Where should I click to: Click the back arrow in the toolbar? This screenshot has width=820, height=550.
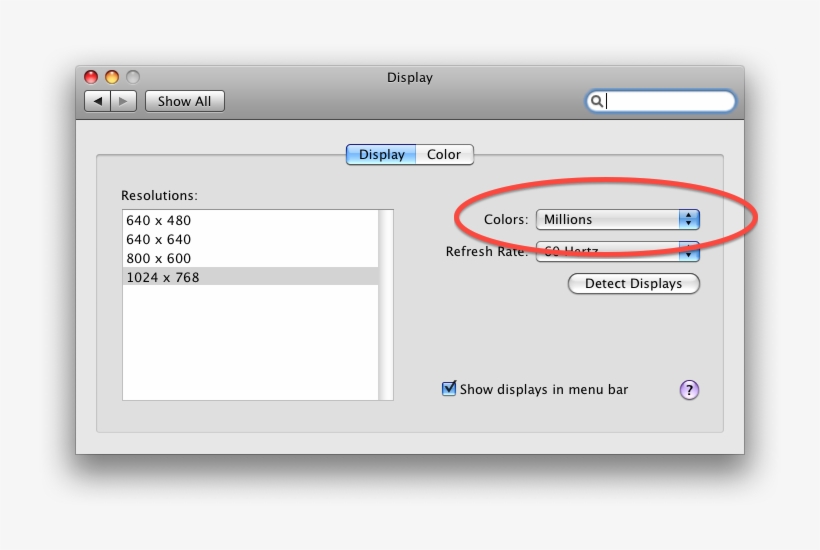coord(97,101)
